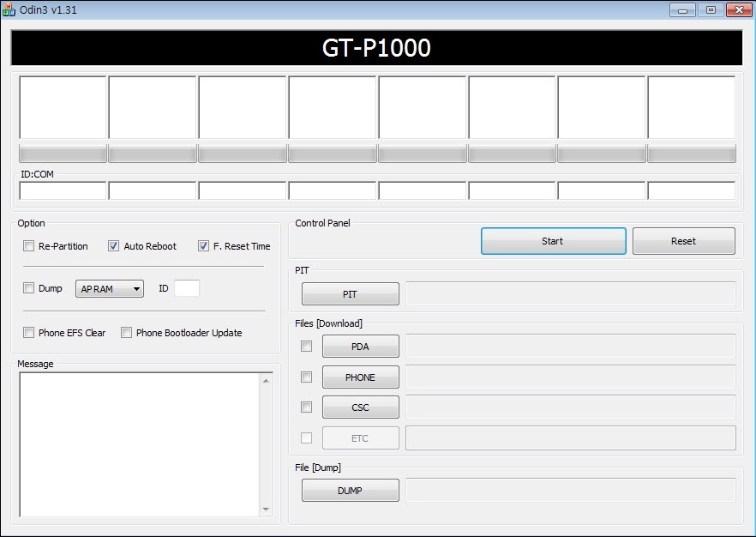Click the CSC file path field

pos(571,407)
